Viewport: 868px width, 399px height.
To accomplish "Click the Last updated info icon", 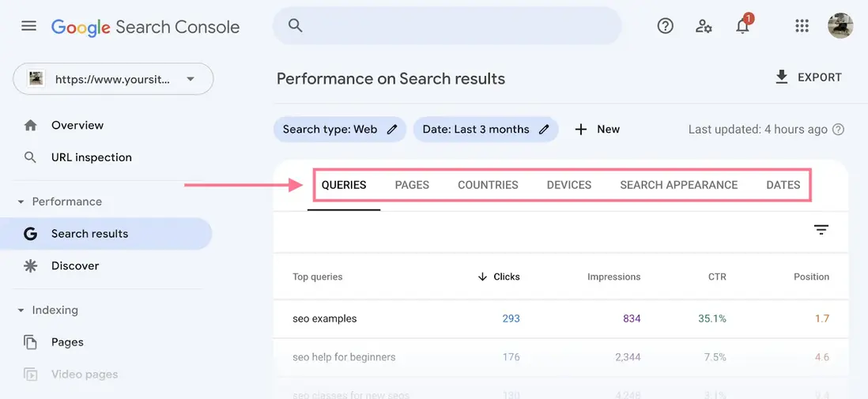I will [x=839, y=130].
